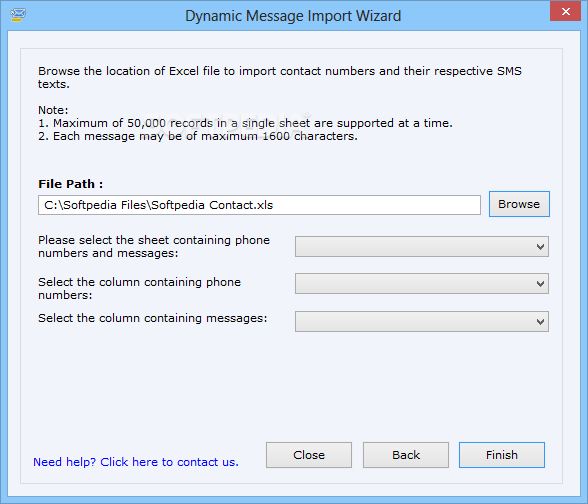Click the chevron on messages column dropdown

540,322
